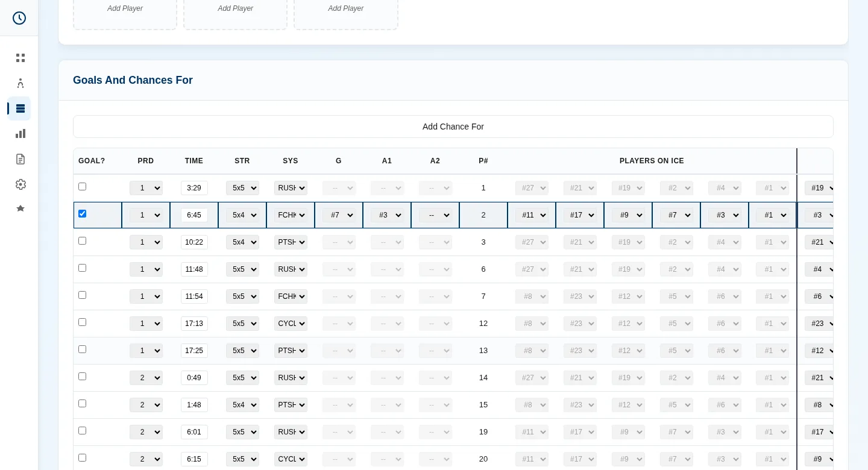Open the PTSH system dropdown in the 10:22 row
Viewport: 868px width, 470px height.
291,242
